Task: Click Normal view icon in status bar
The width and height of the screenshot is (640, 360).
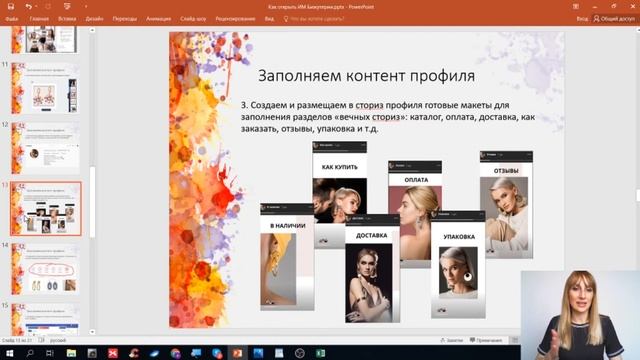Action: point(515,340)
